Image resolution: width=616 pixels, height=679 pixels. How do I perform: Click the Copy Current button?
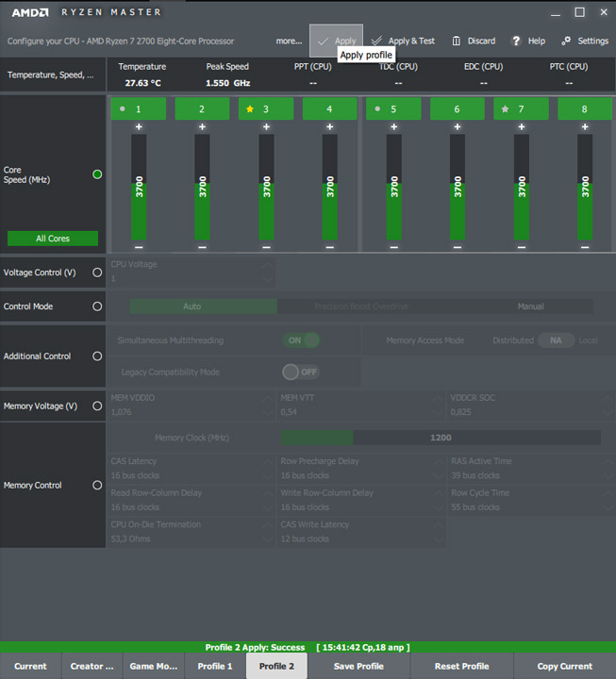pos(565,666)
